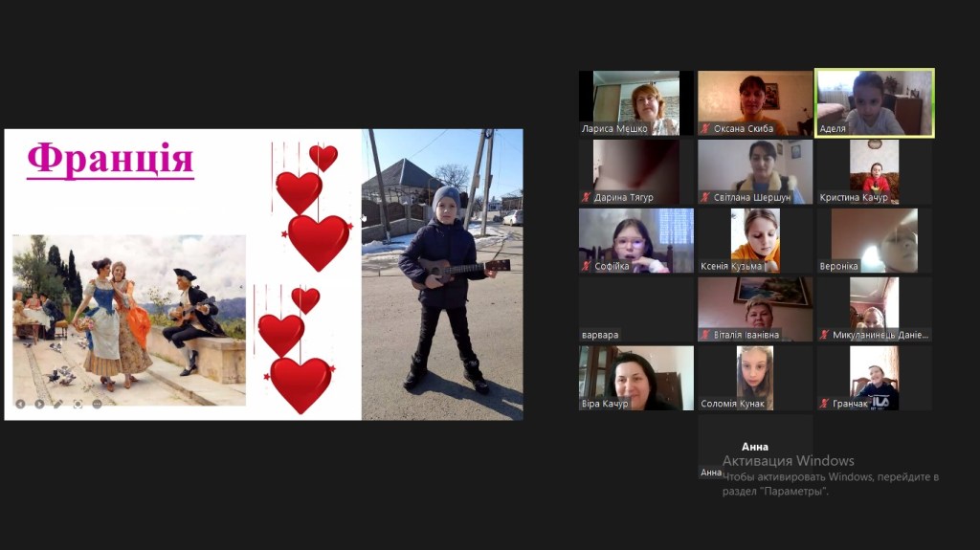Click muted mic icon beside Дарина Тягур
Image resolution: width=980 pixels, height=550 pixels.
(x=587, y=198)
